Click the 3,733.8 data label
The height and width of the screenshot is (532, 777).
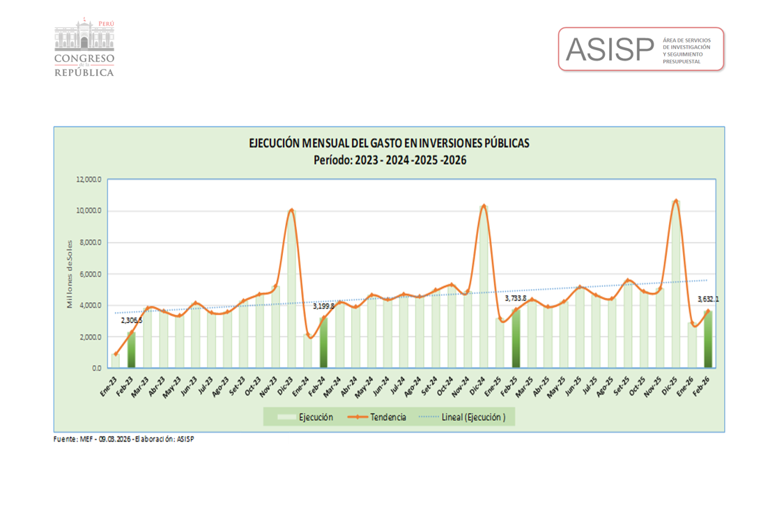tap(515, 298)
